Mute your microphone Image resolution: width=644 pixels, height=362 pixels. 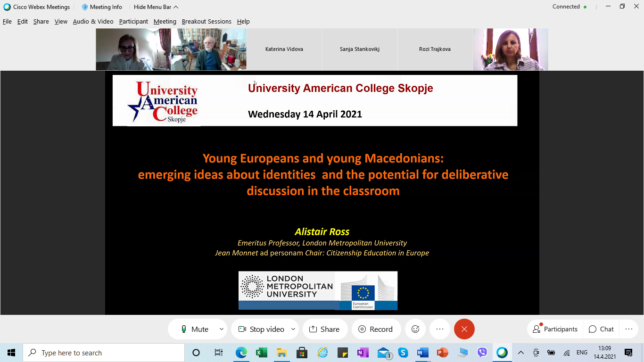[198, 329]
